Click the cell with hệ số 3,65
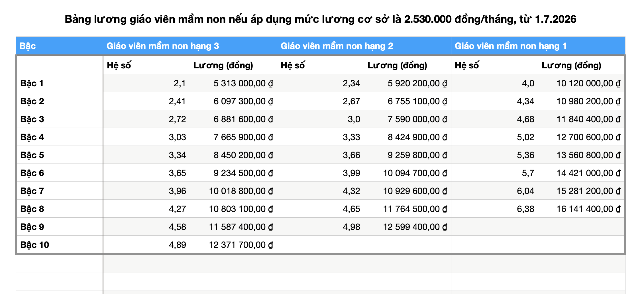This screenshot has width=644, height=294. tap(146, 173)
